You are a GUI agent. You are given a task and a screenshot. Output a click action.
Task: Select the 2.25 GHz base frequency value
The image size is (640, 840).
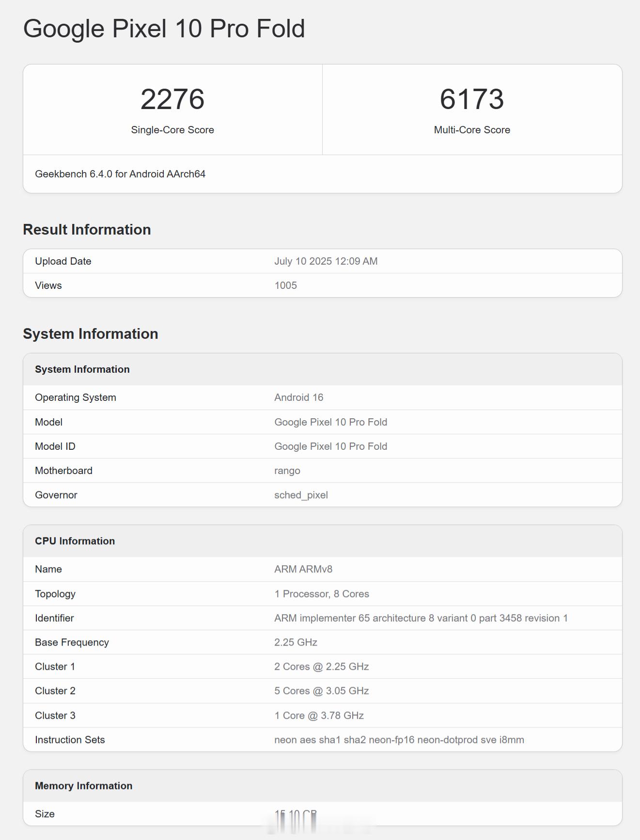click(296, 642)
